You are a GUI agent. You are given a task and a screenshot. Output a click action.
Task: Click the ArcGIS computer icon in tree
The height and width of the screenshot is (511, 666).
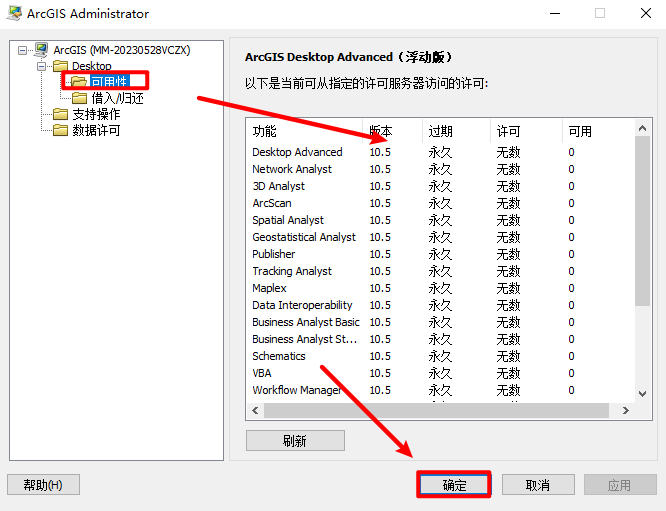[41, 49]
